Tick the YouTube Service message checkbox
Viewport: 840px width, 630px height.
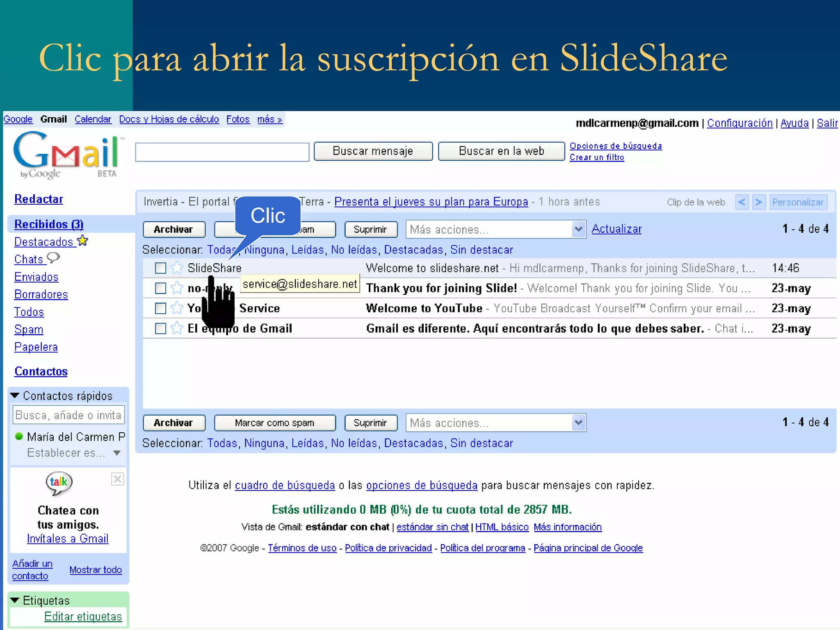coord(160,308)
